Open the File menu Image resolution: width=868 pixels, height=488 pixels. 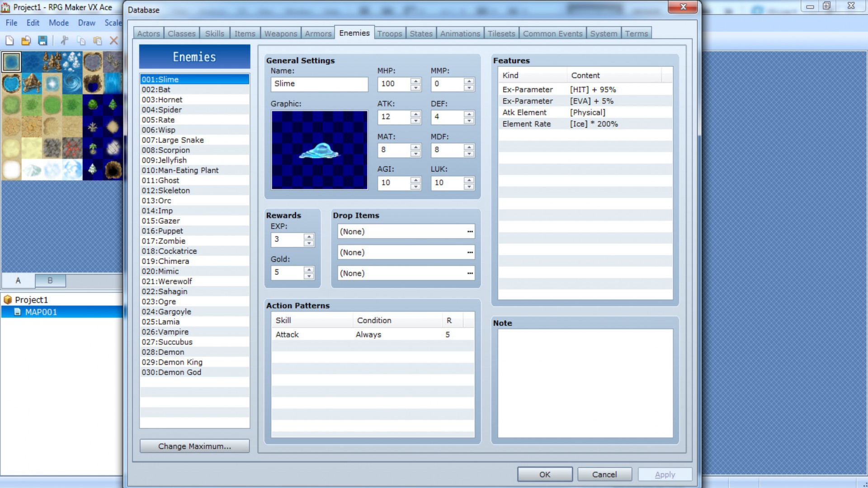pyautogui.click(x=11, y=23)
